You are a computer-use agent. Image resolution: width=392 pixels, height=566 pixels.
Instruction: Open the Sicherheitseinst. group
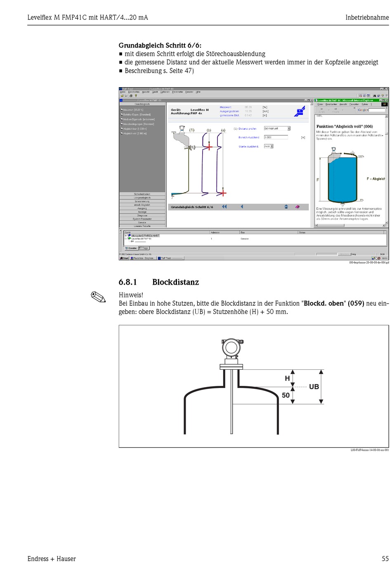[x=142, y=194]
